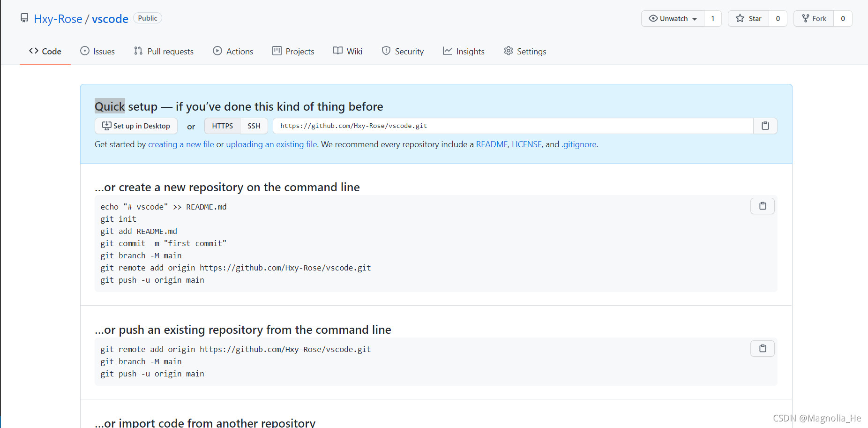Click the Public visibility badge
Image resolution: width=868 pixels, height=428 pixels.
click(x=148, y=18)
